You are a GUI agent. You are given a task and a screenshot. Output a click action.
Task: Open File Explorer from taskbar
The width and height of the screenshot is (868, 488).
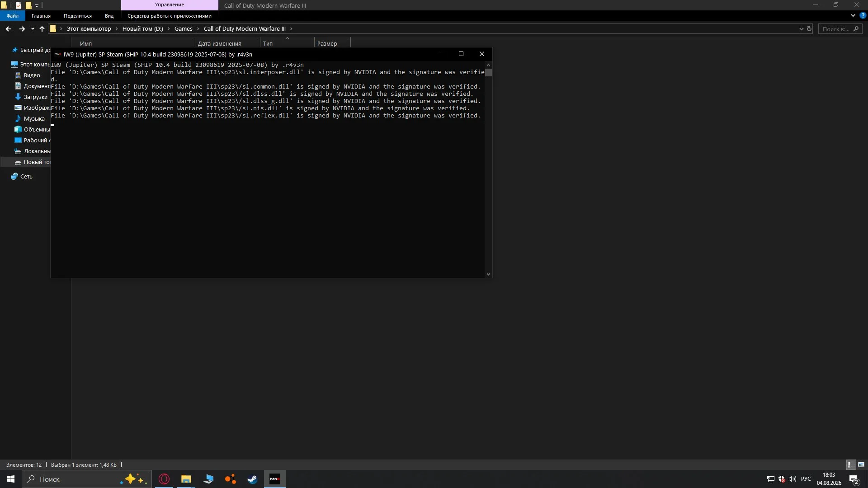186,479
